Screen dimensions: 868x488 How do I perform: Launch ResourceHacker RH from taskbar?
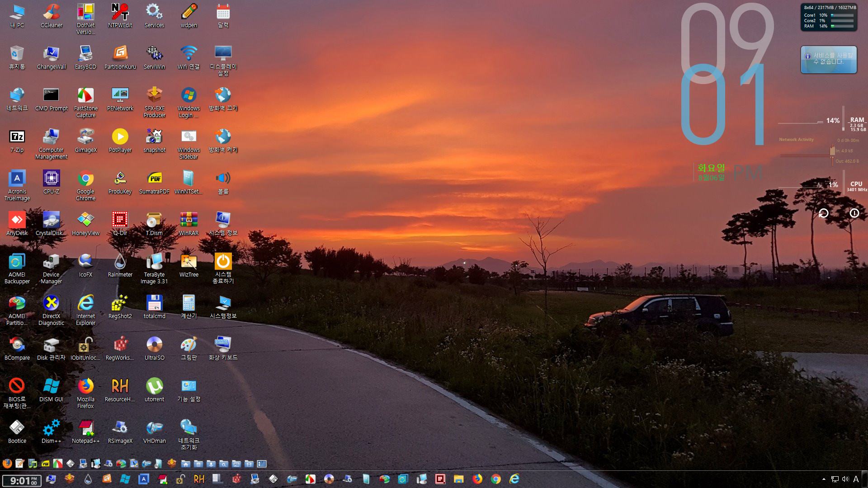pyautogui.click(x=199, y=479)
